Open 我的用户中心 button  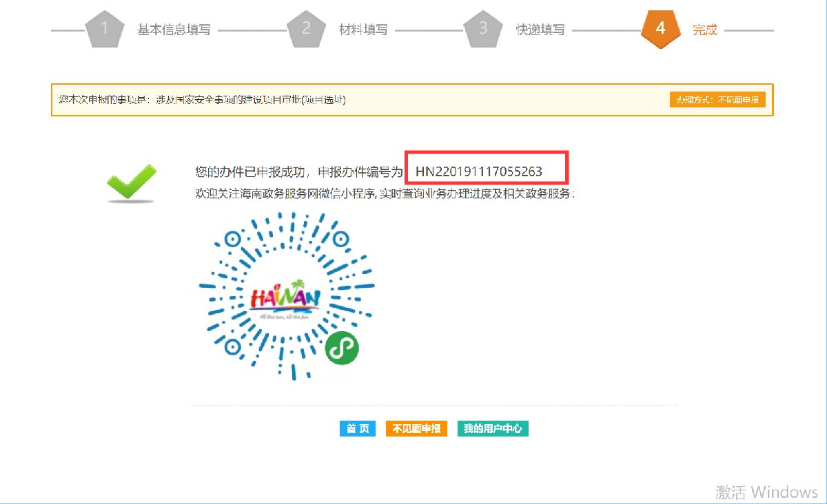pos(493,428)
